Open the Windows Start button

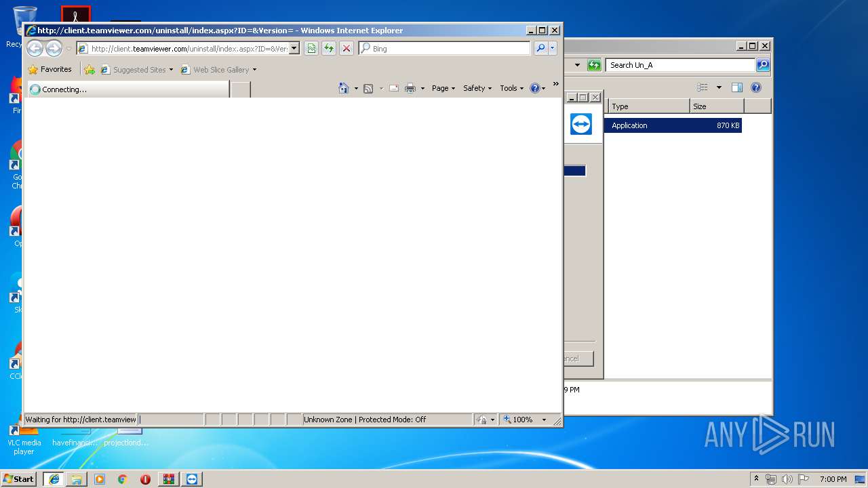[x=19, y=479]
